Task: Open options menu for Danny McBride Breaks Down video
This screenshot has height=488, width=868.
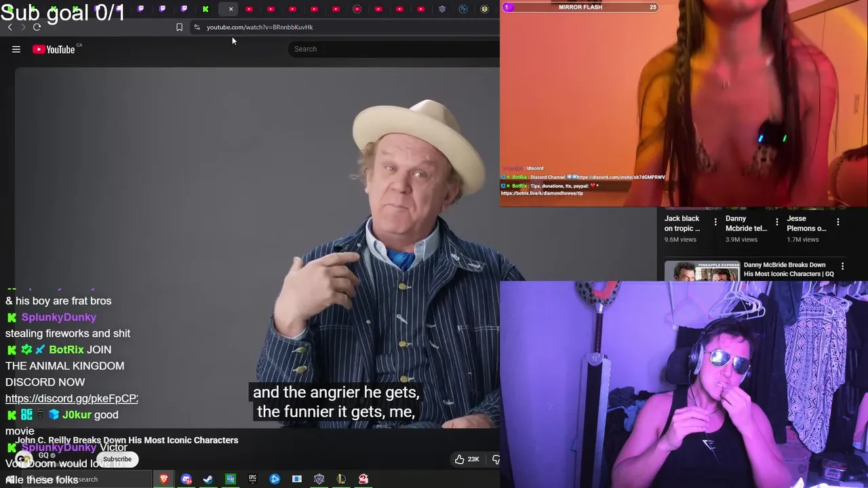Action: pos(842,267)
